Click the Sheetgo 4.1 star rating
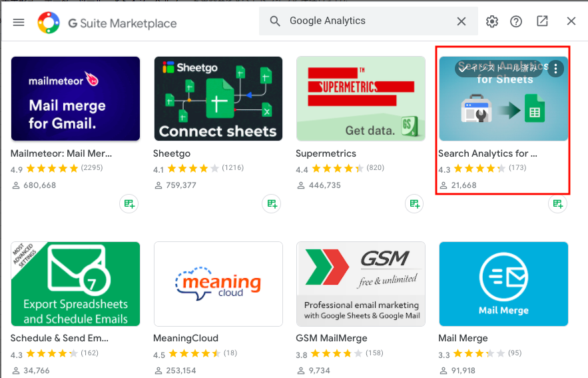 coord(193,169)
